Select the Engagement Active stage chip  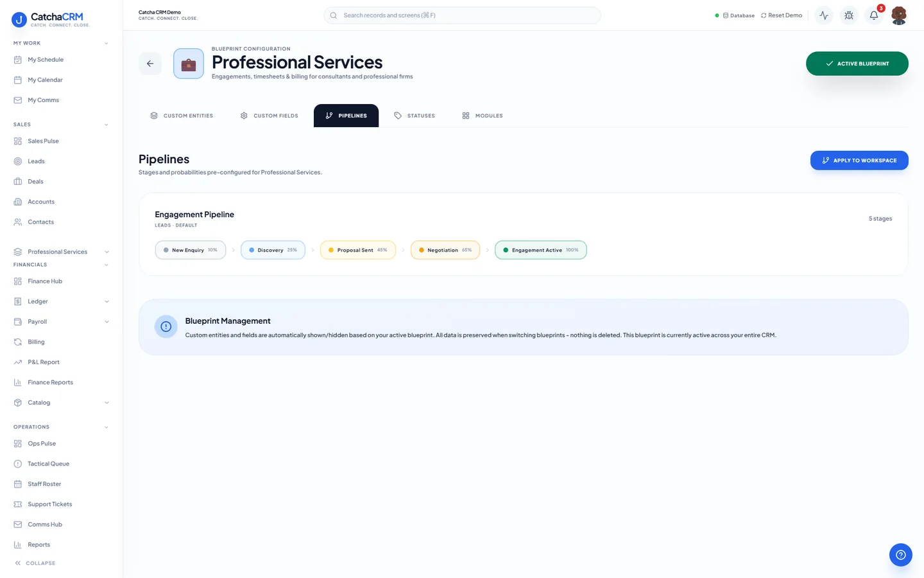click(541, 250)
